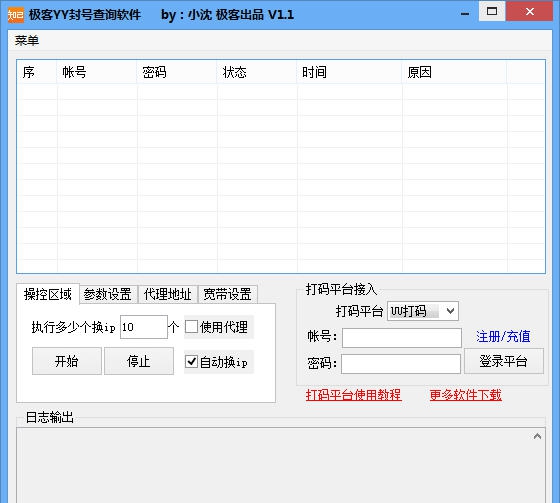This screenshot has width=560, height=503.
Task: Focus the 打码平台 帐号 input field
Action: click(402, 338)
